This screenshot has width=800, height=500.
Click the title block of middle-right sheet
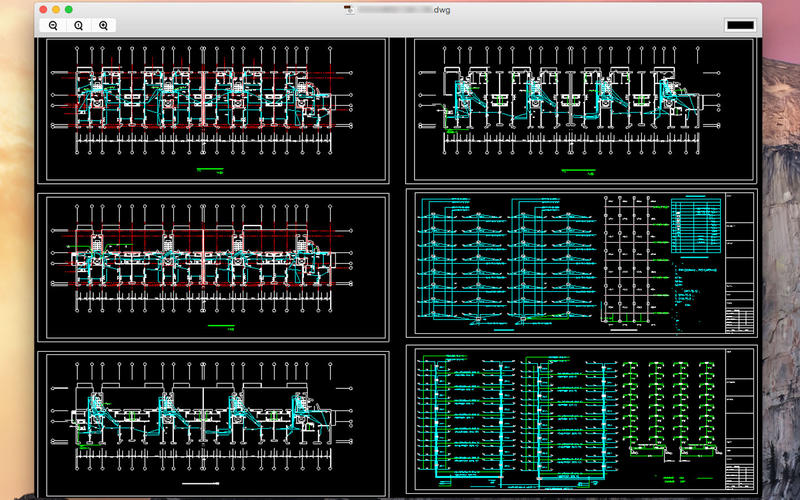(739, 263)
